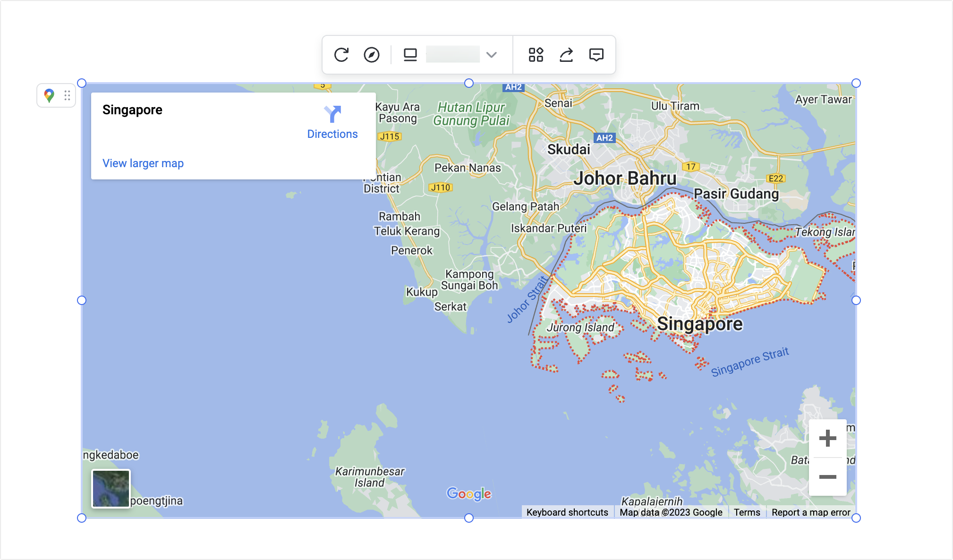Zoom out with the minus control
This screenshot has width=953, height=560.
pos(827,477)
